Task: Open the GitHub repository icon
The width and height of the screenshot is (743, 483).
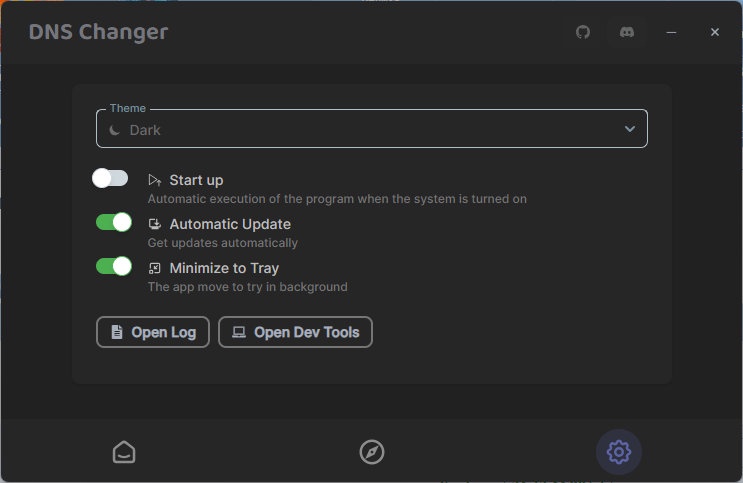Action: coord(583,32)
